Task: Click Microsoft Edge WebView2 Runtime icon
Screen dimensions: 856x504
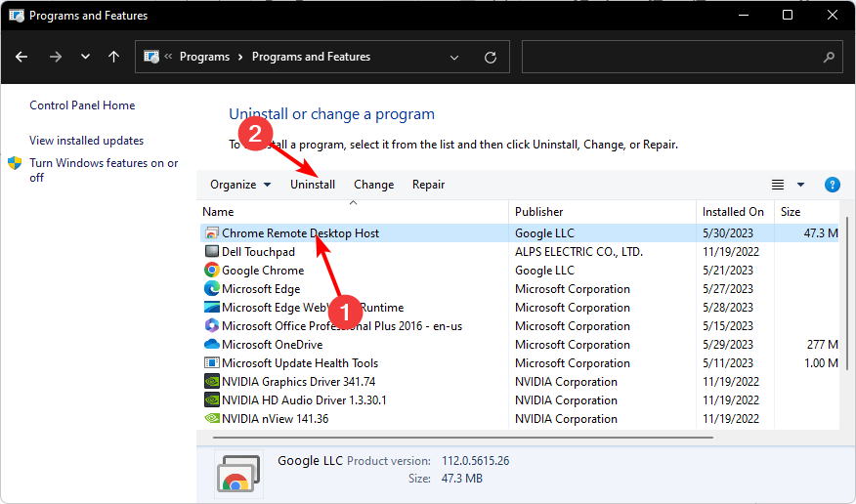Action: [211, 307]
